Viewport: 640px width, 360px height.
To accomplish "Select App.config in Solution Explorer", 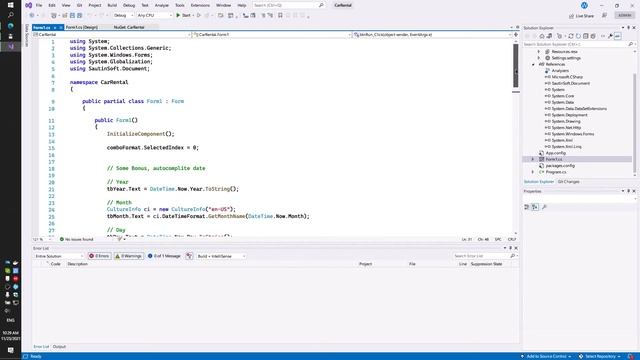I will click(x=556, y=153).
